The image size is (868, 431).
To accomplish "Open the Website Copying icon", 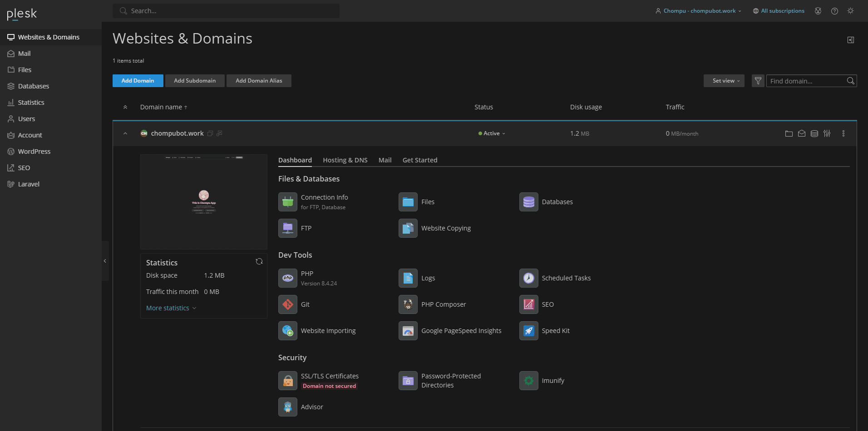I will click(408, 228).
